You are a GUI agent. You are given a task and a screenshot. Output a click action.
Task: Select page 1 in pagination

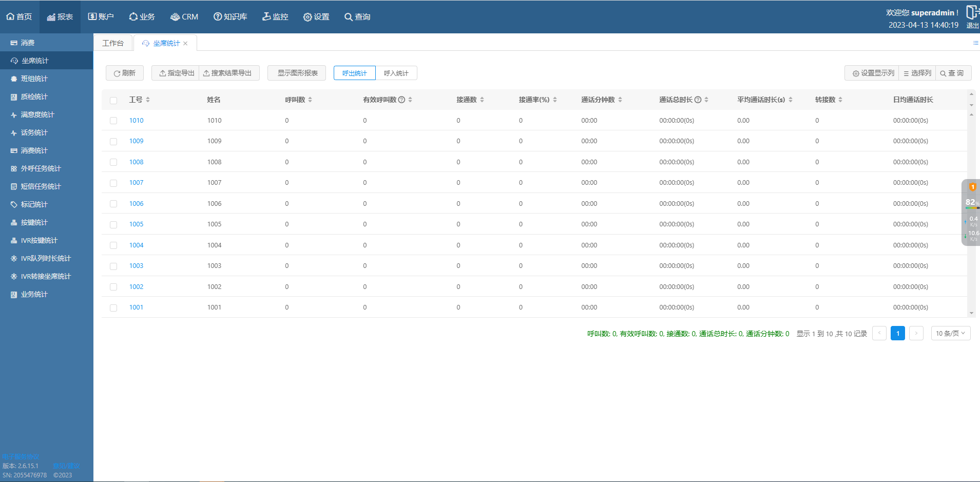click(898, 333)
